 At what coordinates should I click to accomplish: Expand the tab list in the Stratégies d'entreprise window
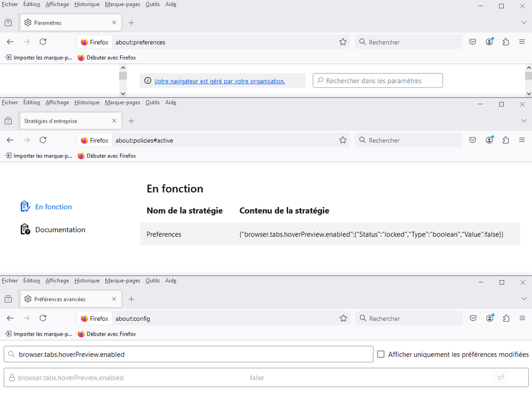[x=523, y=121]
